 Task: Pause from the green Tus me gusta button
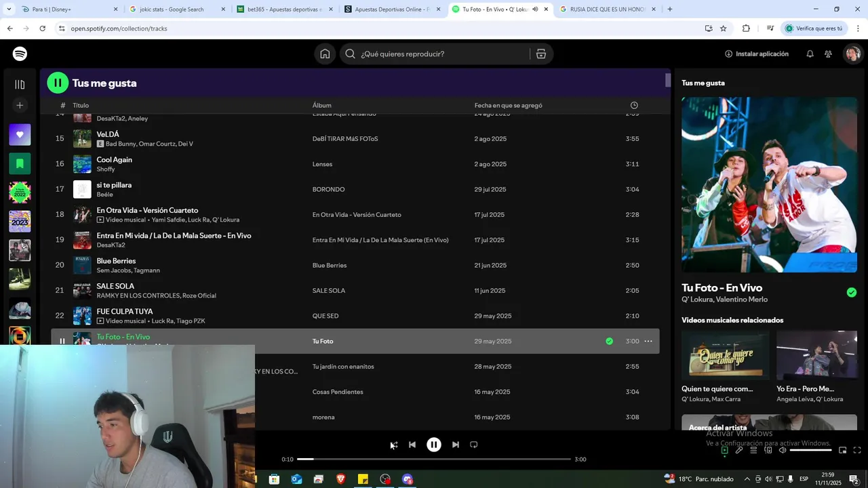58,83
